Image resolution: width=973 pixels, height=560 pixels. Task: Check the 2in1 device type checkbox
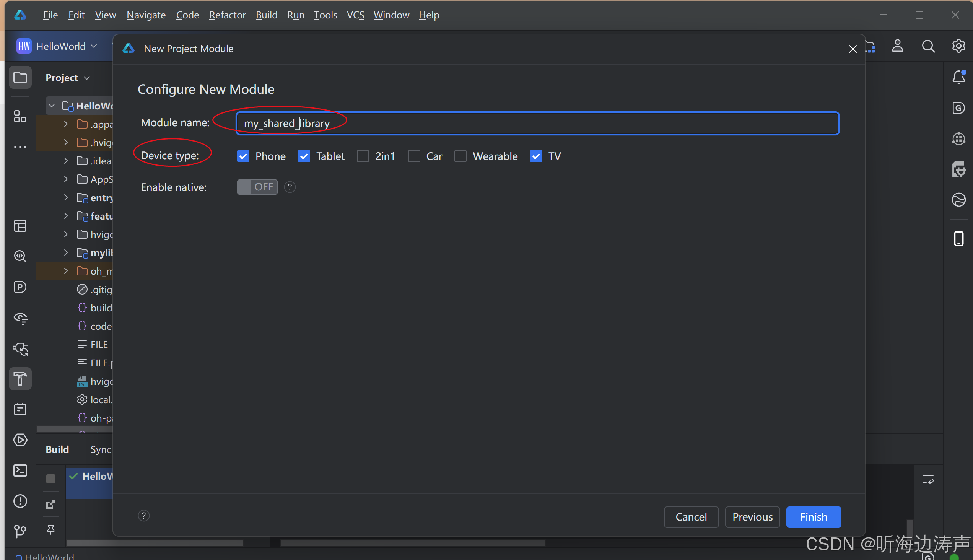(363, 156)
